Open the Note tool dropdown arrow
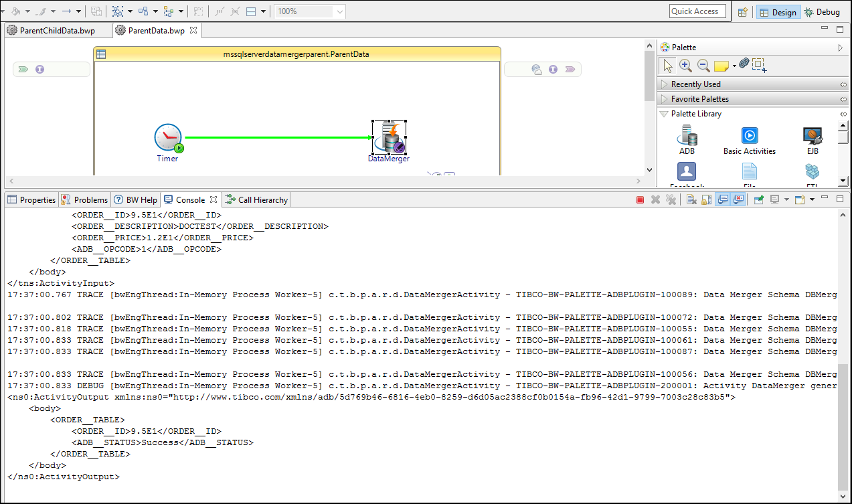Screen dimensions: 852x504 734,66
